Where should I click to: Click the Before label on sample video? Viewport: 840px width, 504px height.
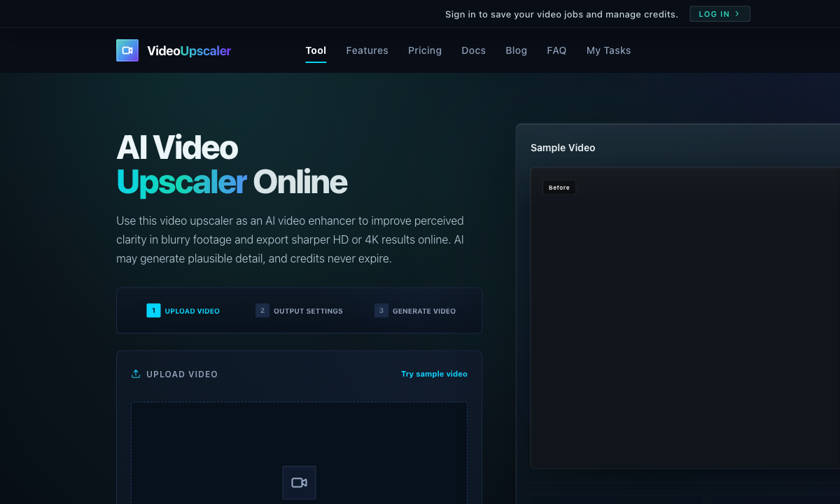coord(559,188)
